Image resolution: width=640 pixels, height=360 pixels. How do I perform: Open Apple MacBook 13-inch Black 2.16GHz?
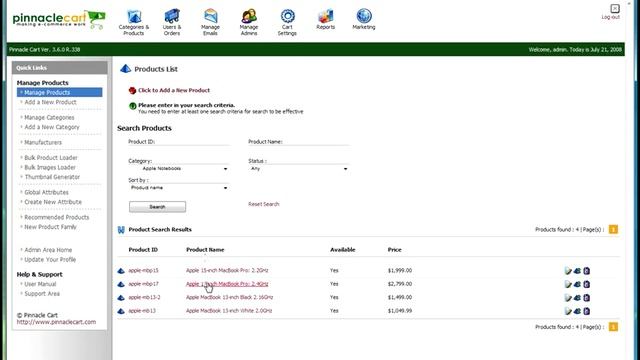click(229, 297)
